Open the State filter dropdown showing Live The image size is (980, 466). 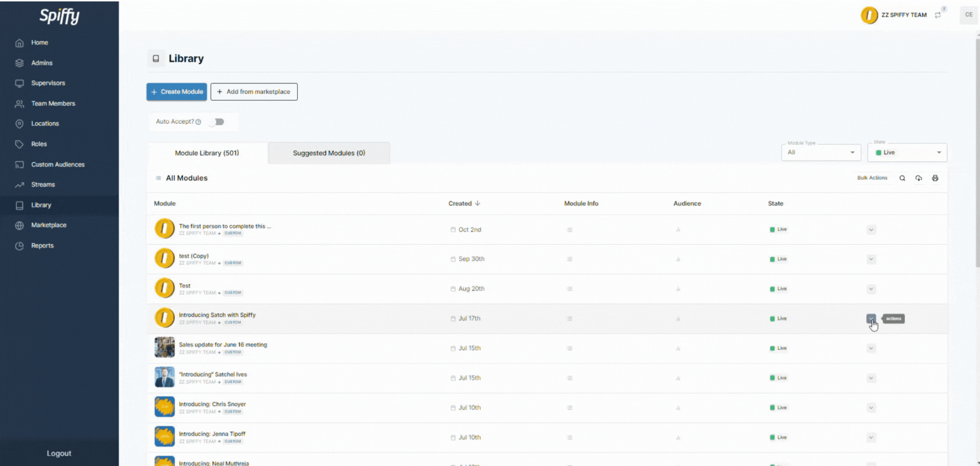coord(907,153)
